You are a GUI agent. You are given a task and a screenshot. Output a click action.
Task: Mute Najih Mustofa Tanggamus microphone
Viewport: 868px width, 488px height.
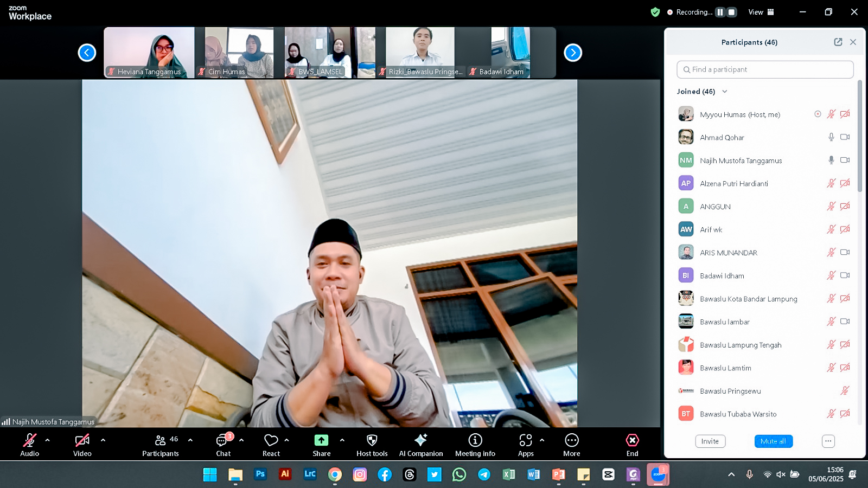click(831, 160)
